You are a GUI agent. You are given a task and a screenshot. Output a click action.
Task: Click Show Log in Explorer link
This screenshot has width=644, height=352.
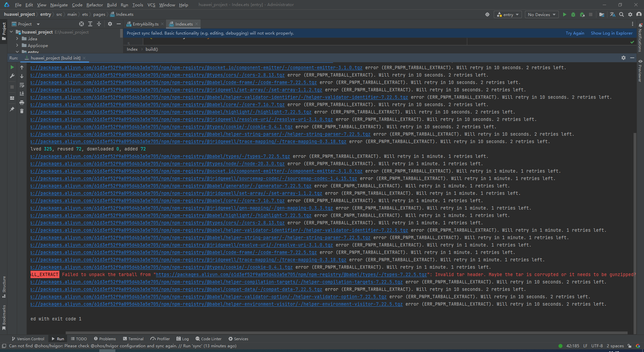(611, 33)
